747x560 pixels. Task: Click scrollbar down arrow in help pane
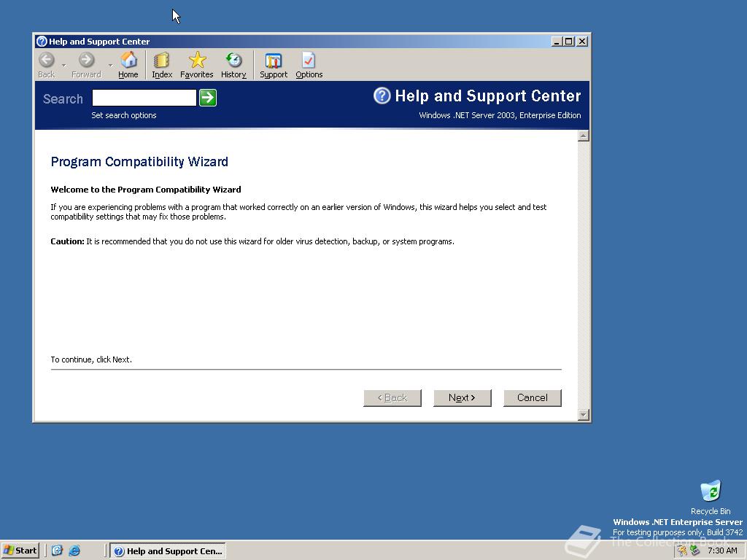tap(583, 415)
